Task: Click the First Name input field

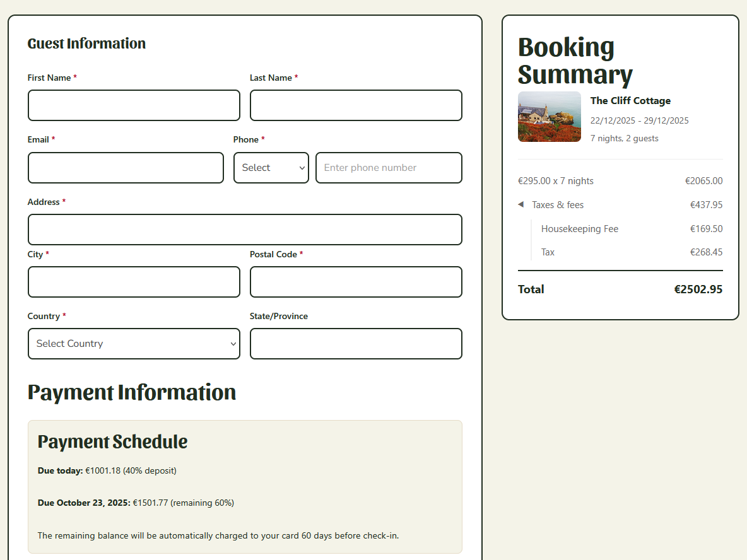Action: (134, 105)
